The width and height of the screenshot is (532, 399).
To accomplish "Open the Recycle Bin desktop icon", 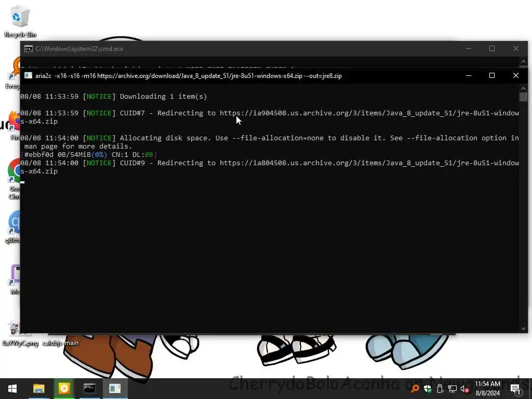I will click(20, 21).
